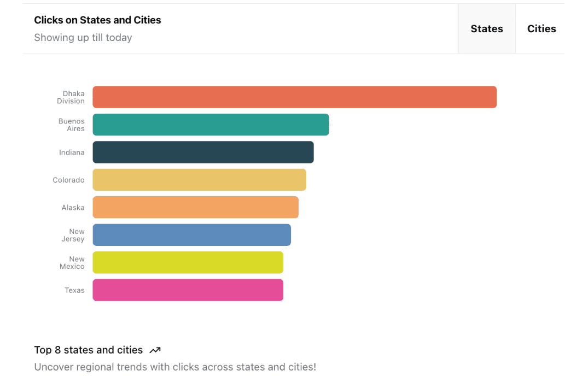Image resolution: width=588 pixels, height=376 pixels.
Task: Click the Dhaka Division axis label
Action: point(71,97)
